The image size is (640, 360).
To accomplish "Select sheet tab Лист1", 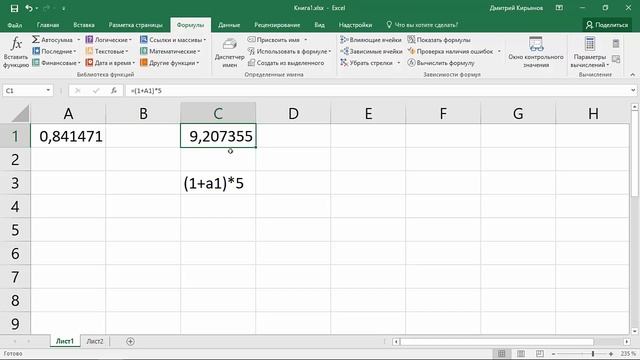I will (65, 341).
